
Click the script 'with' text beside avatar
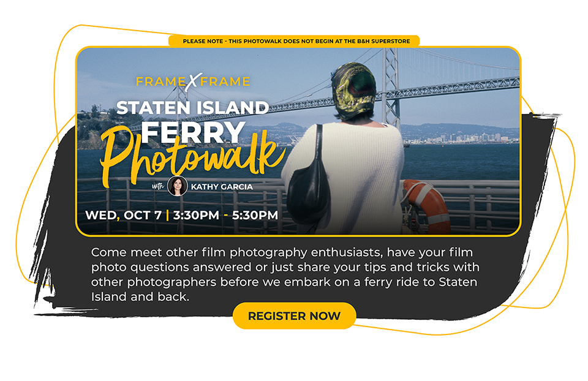point(158,186)
